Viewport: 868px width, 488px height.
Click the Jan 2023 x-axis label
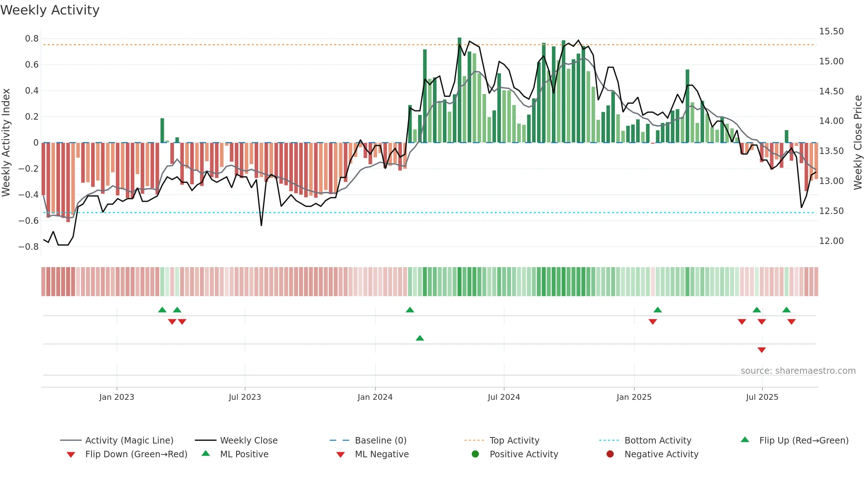click(x=117, y=397)
